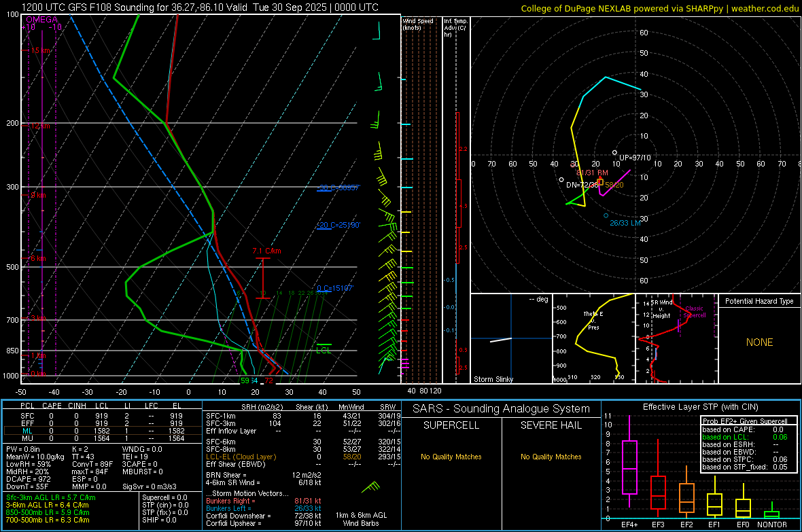Screen dimensions: 802x532
Task: Click the BRN Shear = 12 m2/s2 line
Action: click(x=264, y=475)
